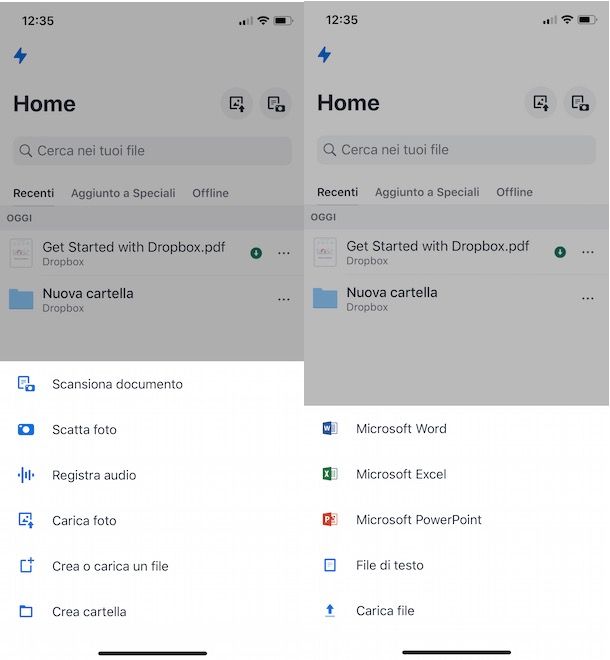
Task: Tap upload arrow icon for Carica file
Action: [x=330, y=611]
